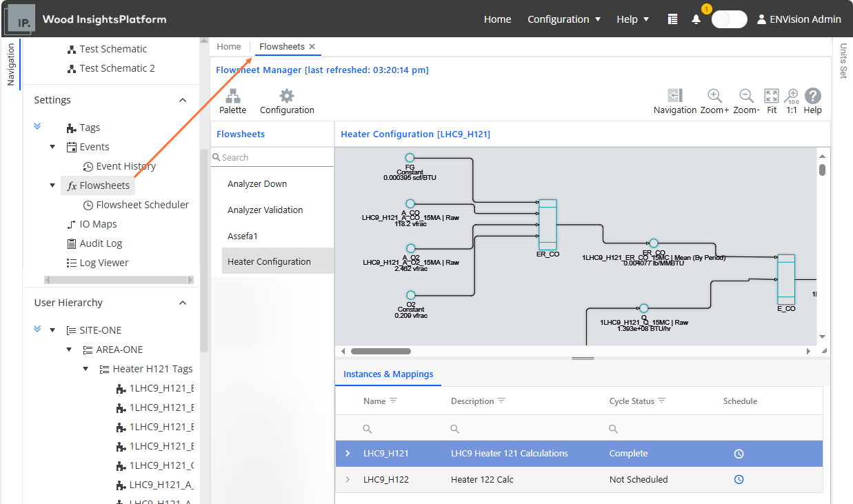Zoom out with Zoom- icon
Viewport: 853px width, 504px height.
pos(746,96)
